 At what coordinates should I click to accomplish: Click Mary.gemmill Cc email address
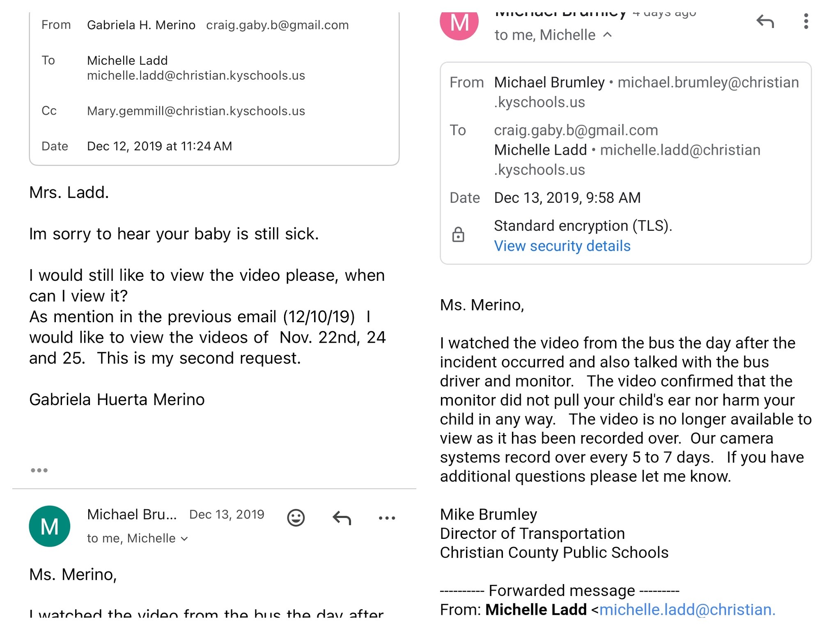coord(196,111)
